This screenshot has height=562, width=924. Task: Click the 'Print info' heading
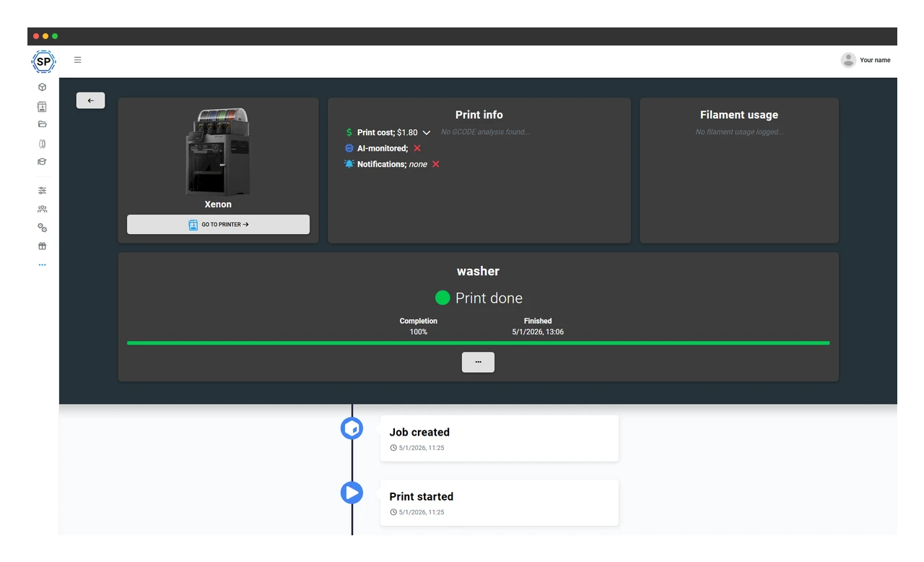click(479, 115)
